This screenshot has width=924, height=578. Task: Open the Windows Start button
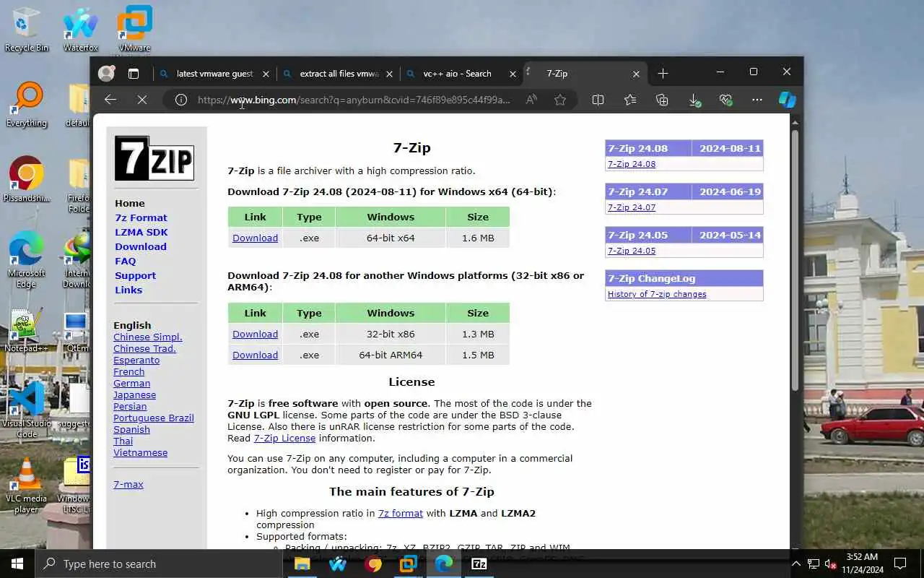pos(17,564)
